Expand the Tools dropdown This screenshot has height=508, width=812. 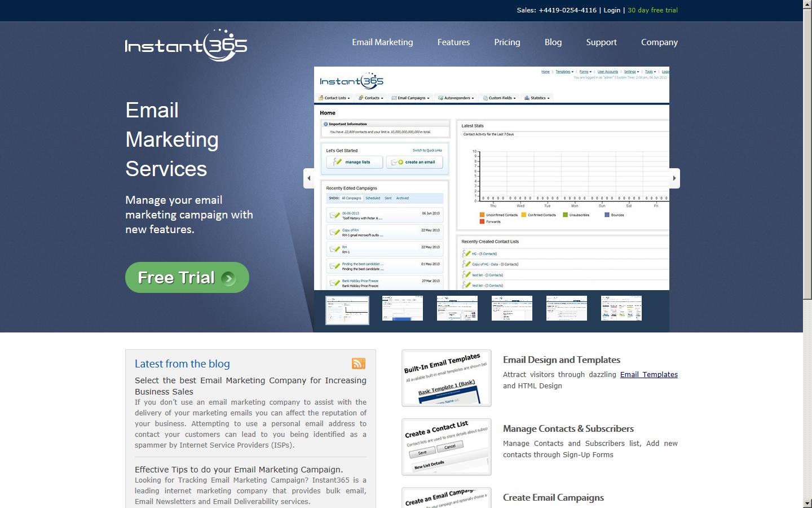click(x=650, y=72)
